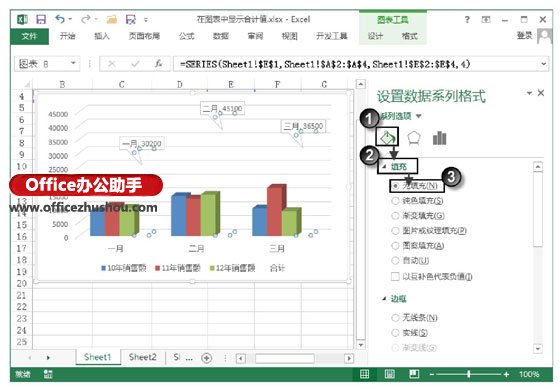
Task: Click the macro recording icon in status bar
Action: pyautogui.click(x=48, y=374)
